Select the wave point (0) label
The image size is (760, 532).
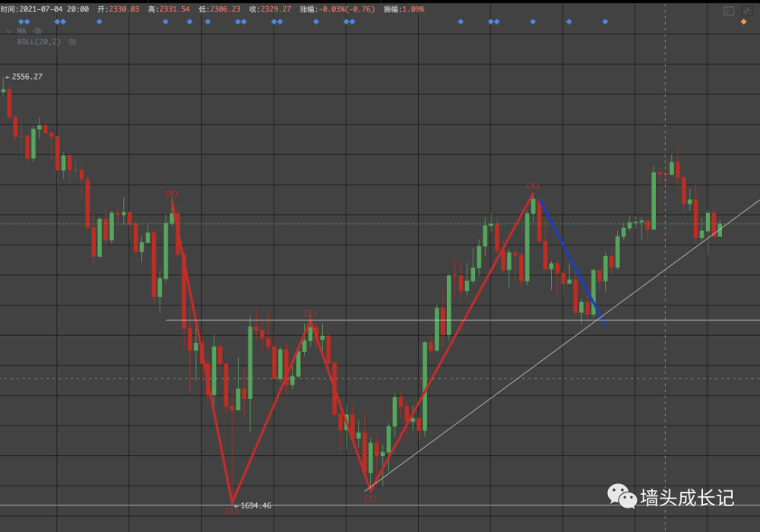[x=172, y=193]
